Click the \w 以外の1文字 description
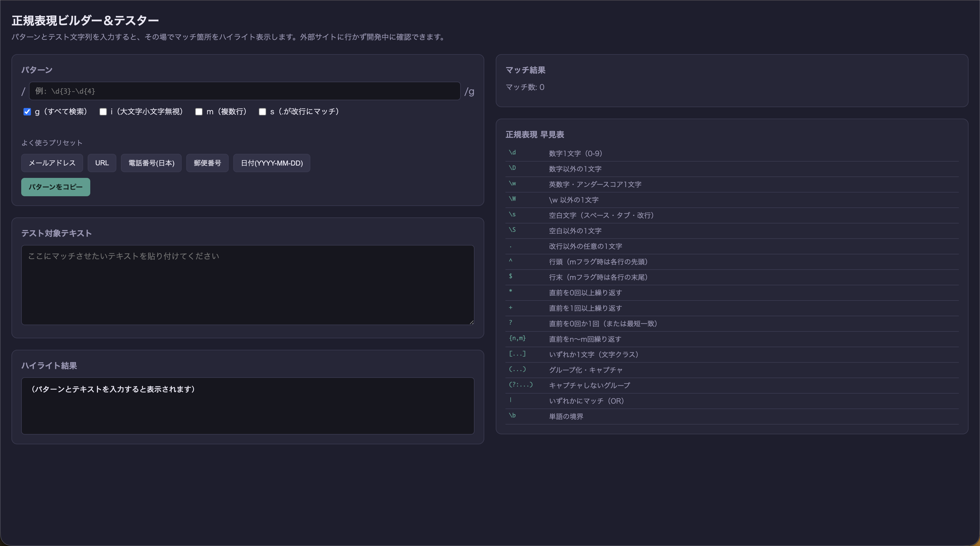 tap(574, 200)
